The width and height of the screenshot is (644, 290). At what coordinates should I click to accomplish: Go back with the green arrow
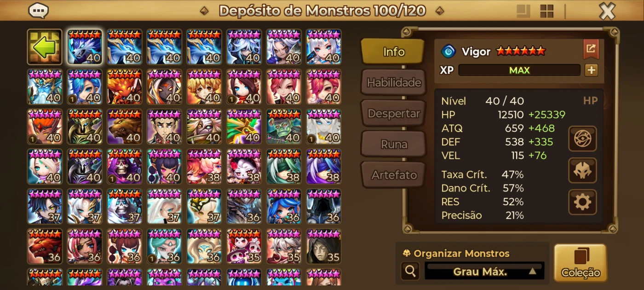click(x=45, y=47)
